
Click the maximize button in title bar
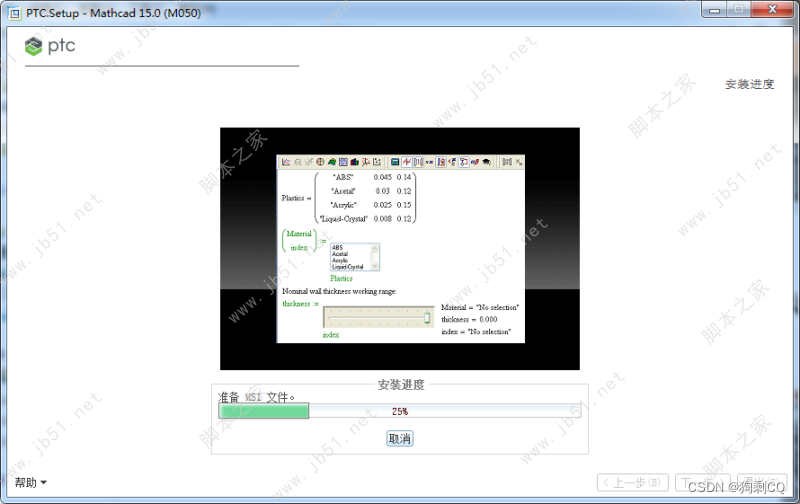[736, 9]
